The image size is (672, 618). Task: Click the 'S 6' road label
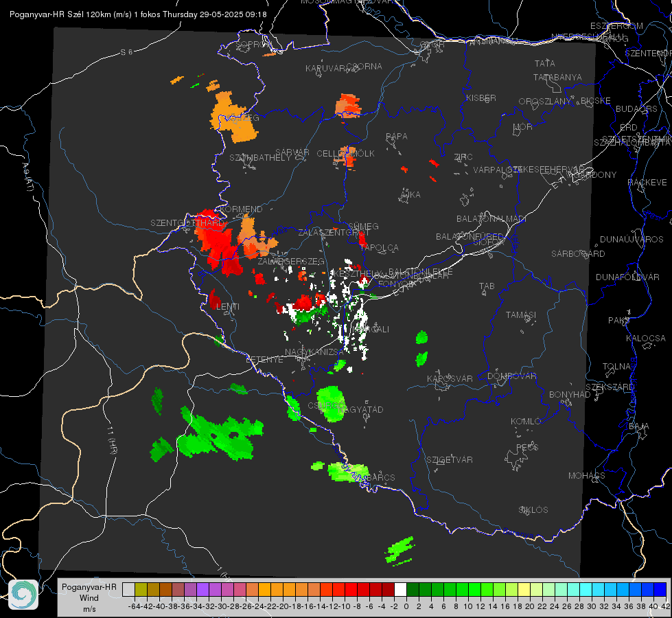tap(126, 52)
